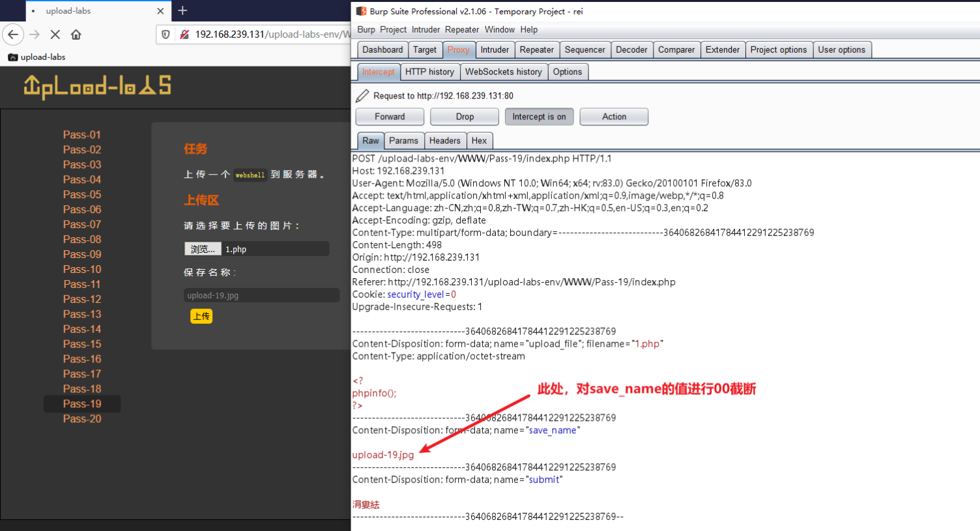The width and height of the screenshot is (980, 531).
Task: Open the Comparer tab
Action: coord(676,50)
